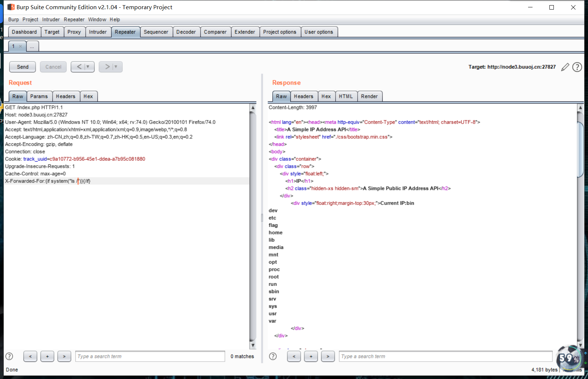
Task: Close Repeater tab 1 with the x
Action: pos(20,46)
